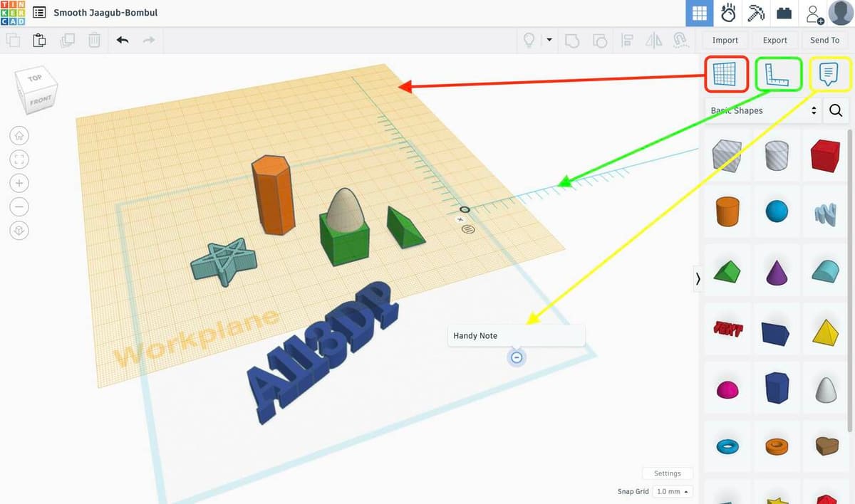Screen dimensions: 855x504
Task: Pick the striped Box hole shape
Action: tap(726, 154)
